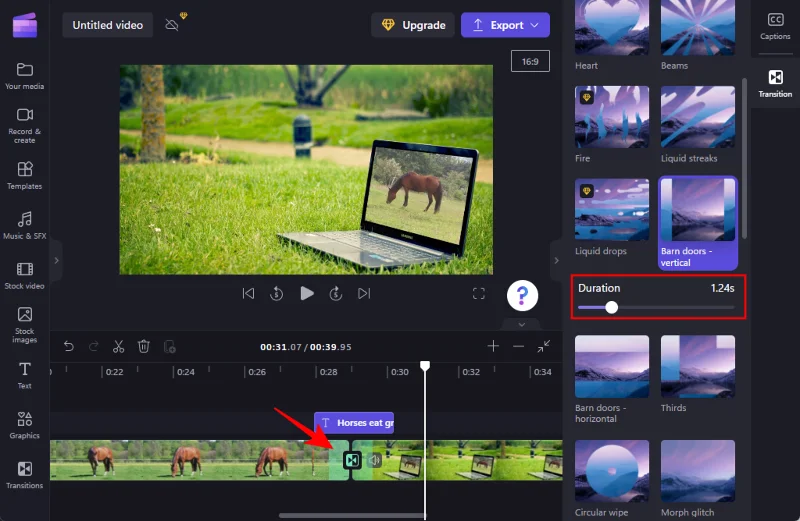Select the Beams transition

(x=697, y=36)
